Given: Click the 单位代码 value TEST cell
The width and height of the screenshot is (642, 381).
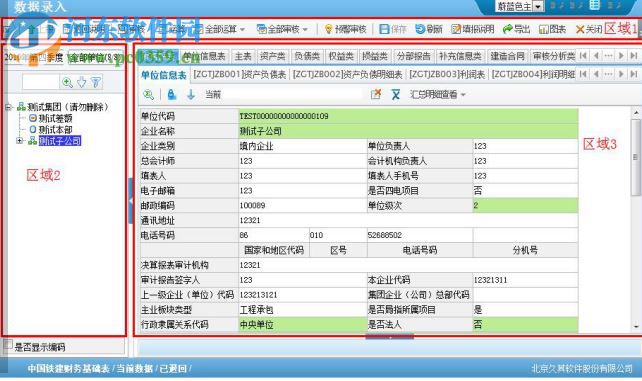Looking at the screenshot, I should pyautogui.click(x=408, y=116).
